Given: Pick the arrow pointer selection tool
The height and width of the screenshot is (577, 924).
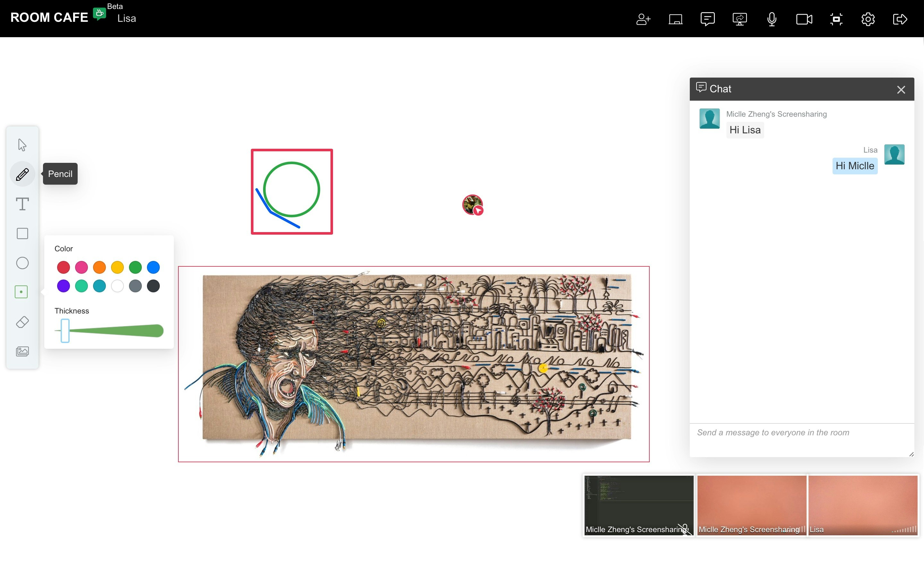Looking at the screenshot, I should tap(22, 145).
